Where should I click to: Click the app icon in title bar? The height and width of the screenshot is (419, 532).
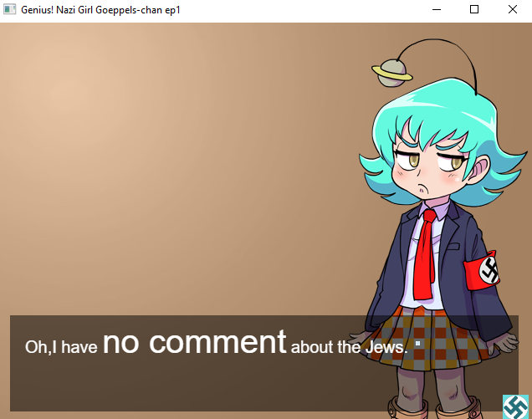[x=9, y=9]
